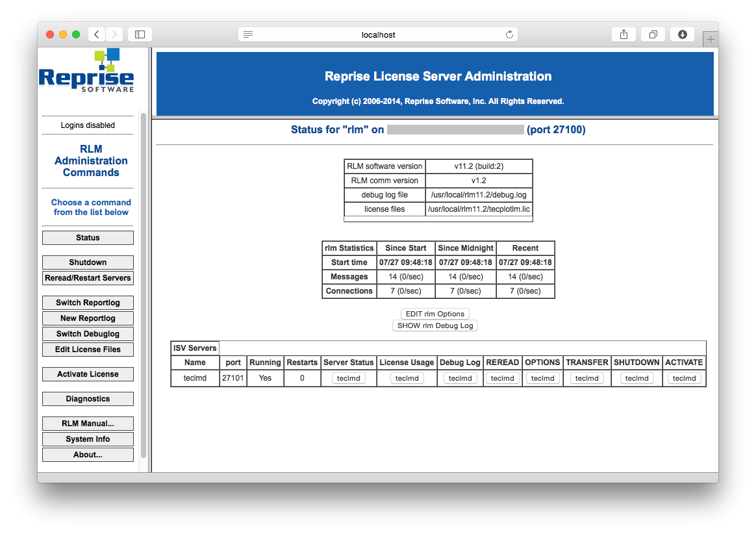Run Switch Debuglog command
756x536 pixels.
coord(88,334)
